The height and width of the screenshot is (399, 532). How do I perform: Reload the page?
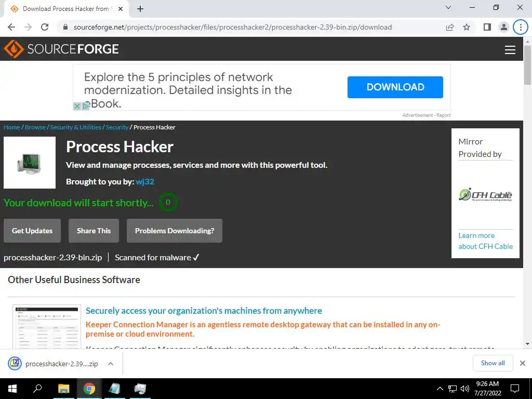(x=45, y=27)
